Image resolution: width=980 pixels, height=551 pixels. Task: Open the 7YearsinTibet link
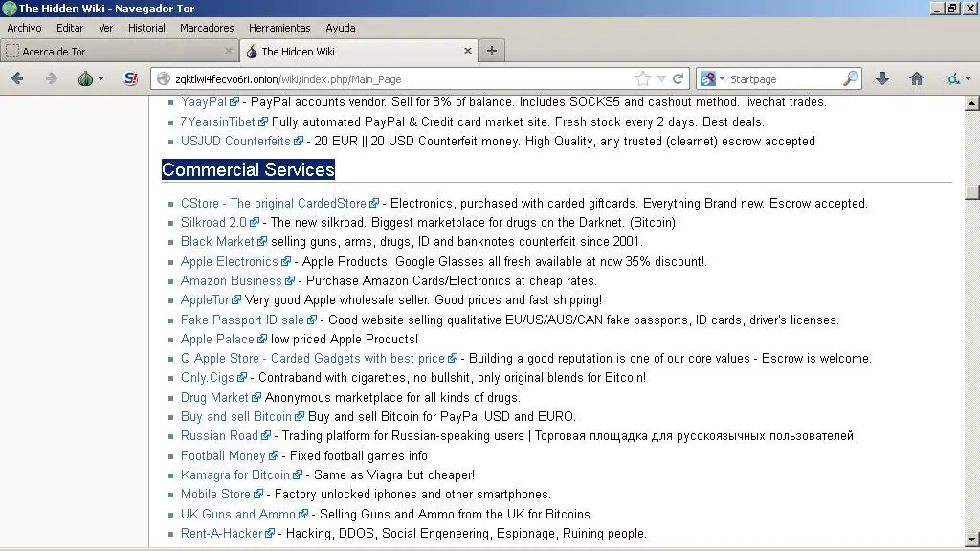click(217, 121)
